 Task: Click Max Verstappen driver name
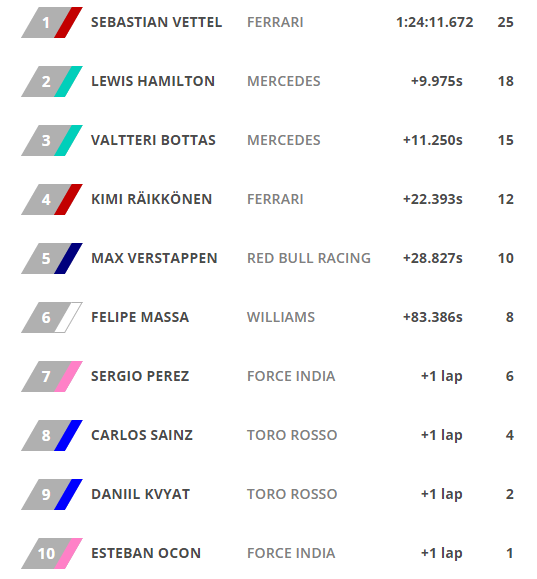coord(154,258)
